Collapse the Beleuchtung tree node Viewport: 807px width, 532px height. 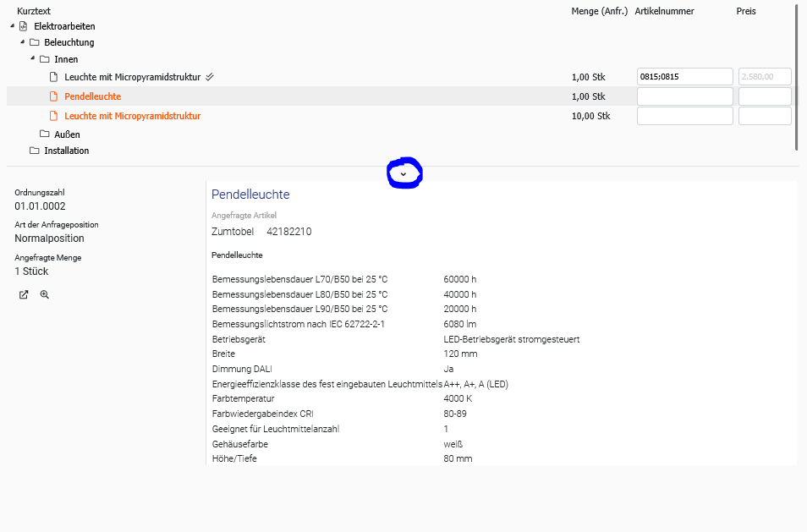pyautogui.click(x=22, y=42)
